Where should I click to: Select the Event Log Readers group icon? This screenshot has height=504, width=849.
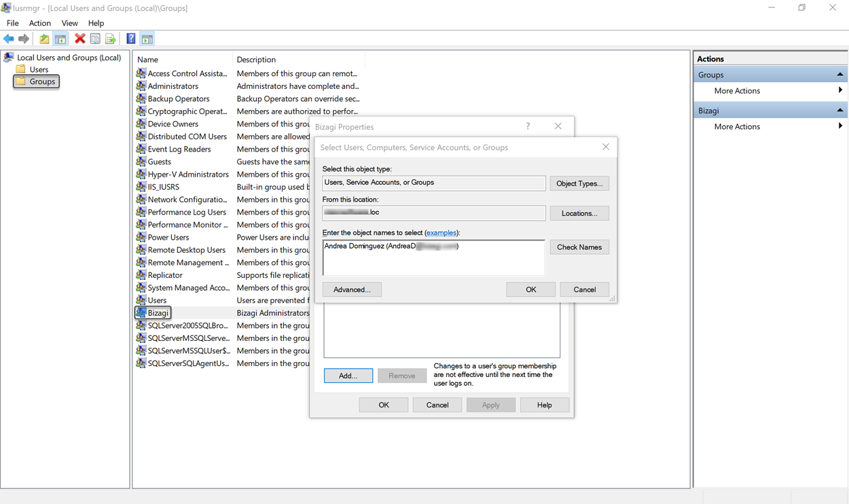pos(141,149)
